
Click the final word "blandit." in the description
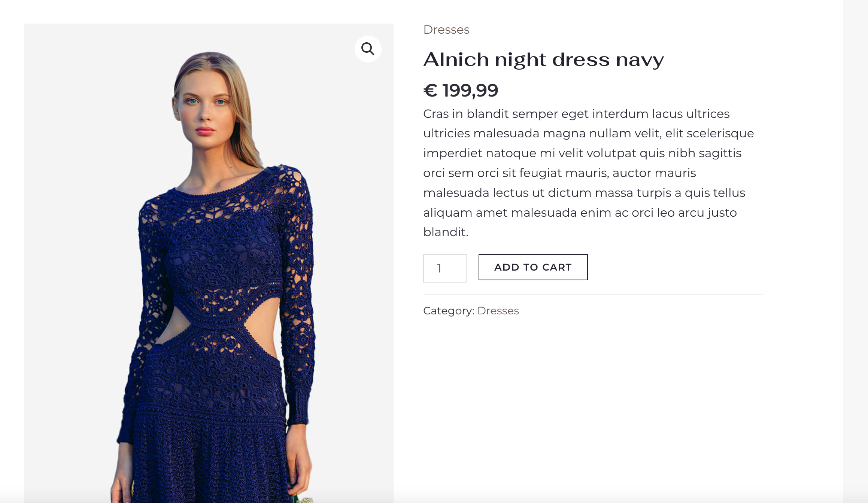[x=446, y=232]
